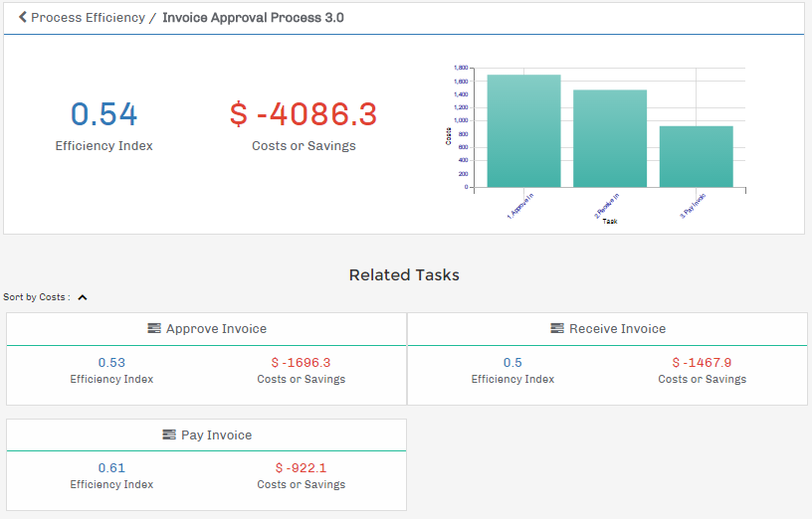Toggle the Sort by Costs caret arrow
The height and width of the screenshot is (519, 812).
83,297
